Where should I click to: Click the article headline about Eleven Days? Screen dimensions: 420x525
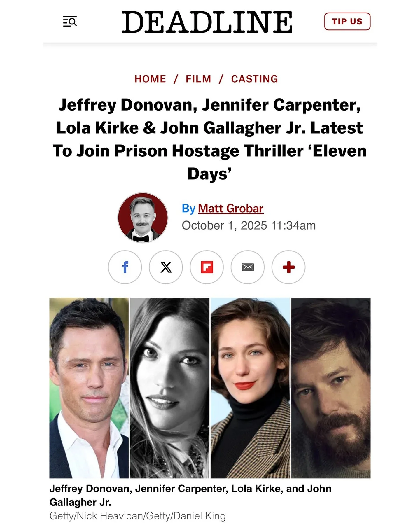(210, 139)
